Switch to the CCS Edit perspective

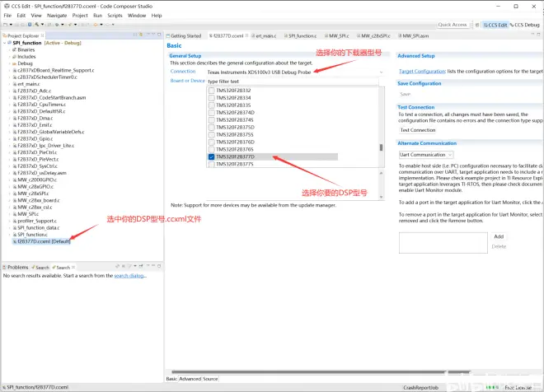[x=495, y=25]
